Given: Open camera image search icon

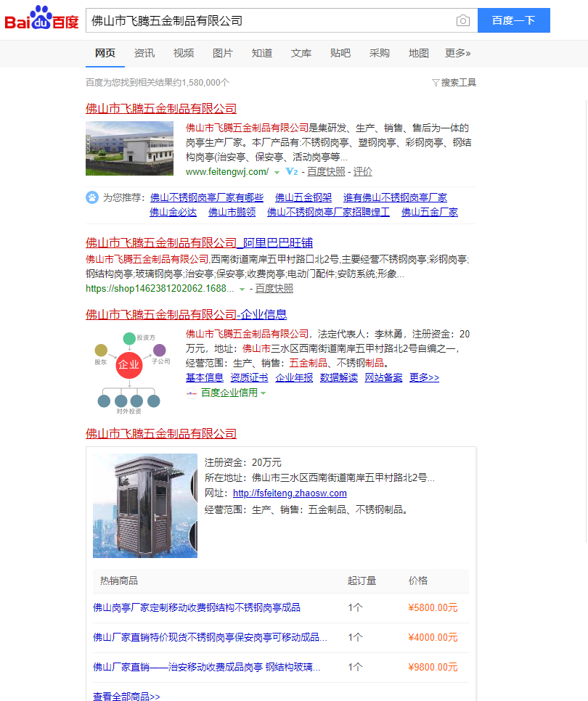Looking at the screenshot, I should (463, 20).
